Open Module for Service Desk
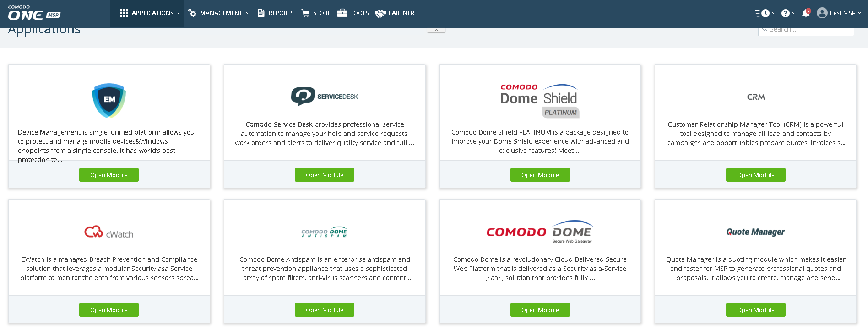Viewport: 868px width, 335px height. tap(325, 175)
